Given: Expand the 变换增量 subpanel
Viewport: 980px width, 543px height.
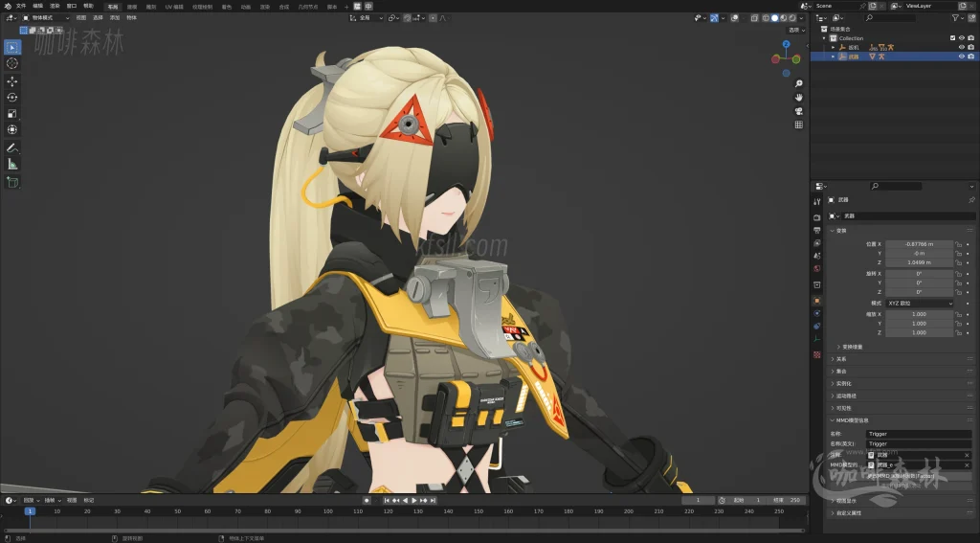Looking at the screenshot, I should 850,348.
